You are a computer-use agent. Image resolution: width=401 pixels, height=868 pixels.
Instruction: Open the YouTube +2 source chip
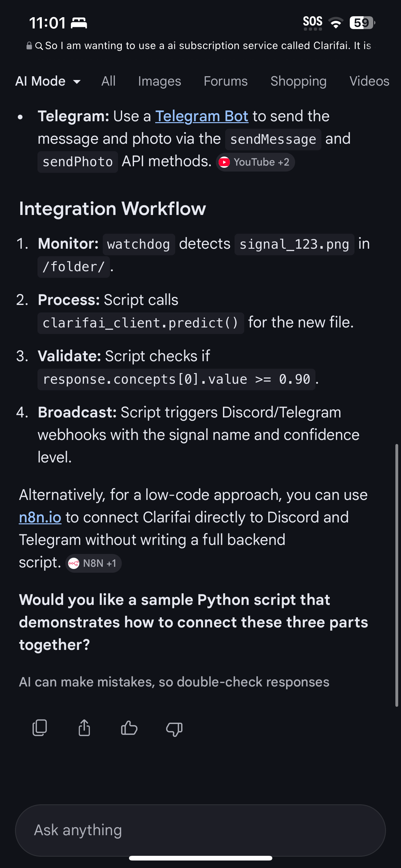(x=255, y=162)
